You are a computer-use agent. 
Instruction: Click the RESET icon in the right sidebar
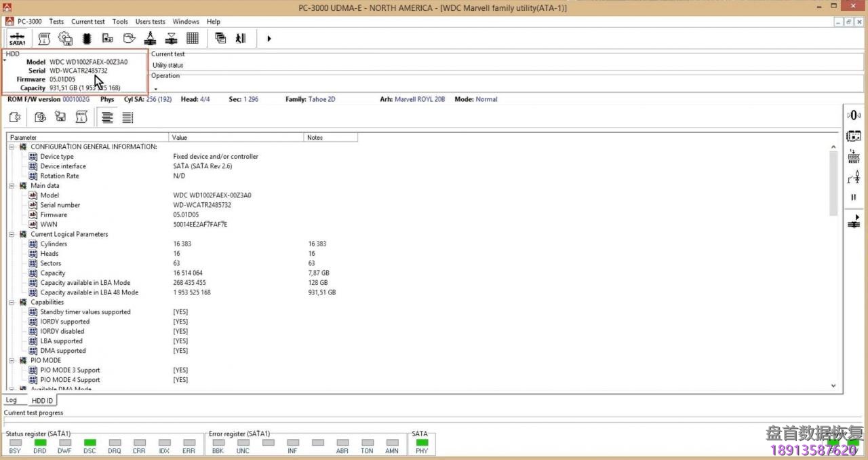tap(853, 157)
